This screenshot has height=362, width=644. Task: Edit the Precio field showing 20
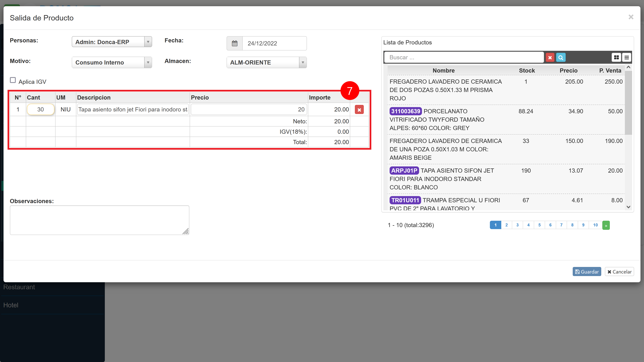pos(249,109)
